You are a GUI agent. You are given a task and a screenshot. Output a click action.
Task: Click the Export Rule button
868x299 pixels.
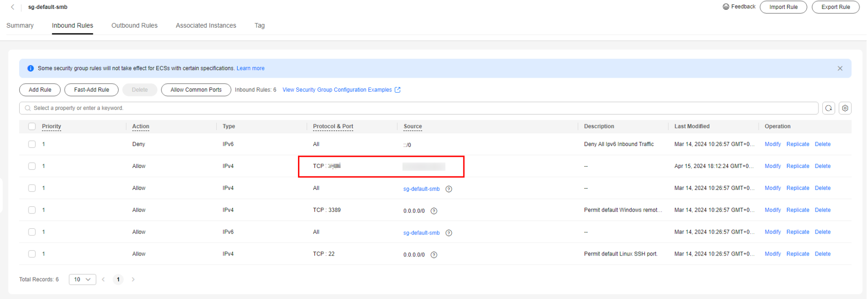coord(836,7)
